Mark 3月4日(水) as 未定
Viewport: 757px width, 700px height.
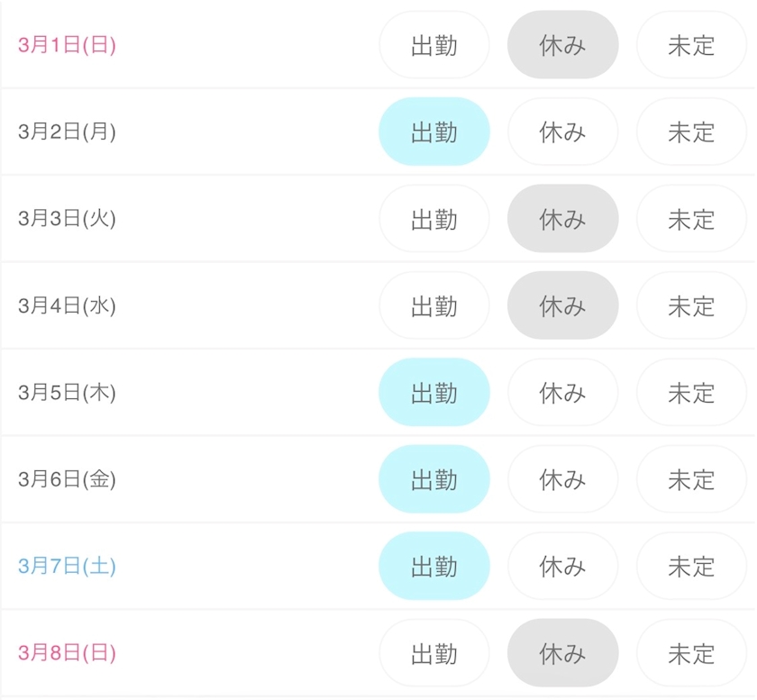(691, 306)
